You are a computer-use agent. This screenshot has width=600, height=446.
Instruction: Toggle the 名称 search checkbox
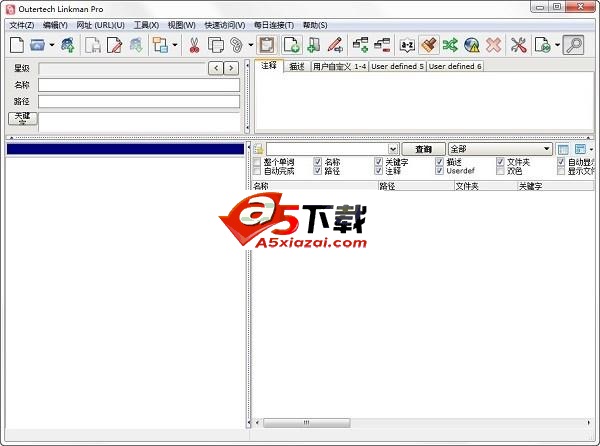pyautogui.click(x=318, y=162)
